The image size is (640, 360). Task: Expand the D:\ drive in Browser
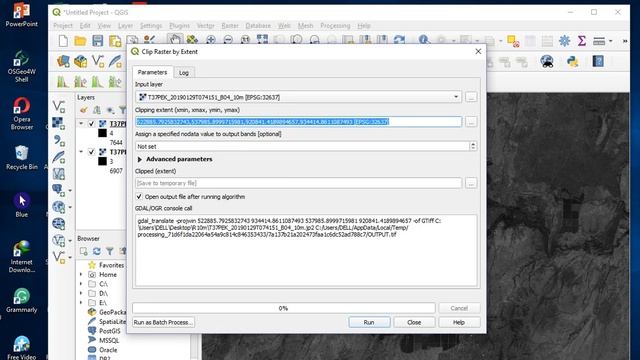coord(81,293)
